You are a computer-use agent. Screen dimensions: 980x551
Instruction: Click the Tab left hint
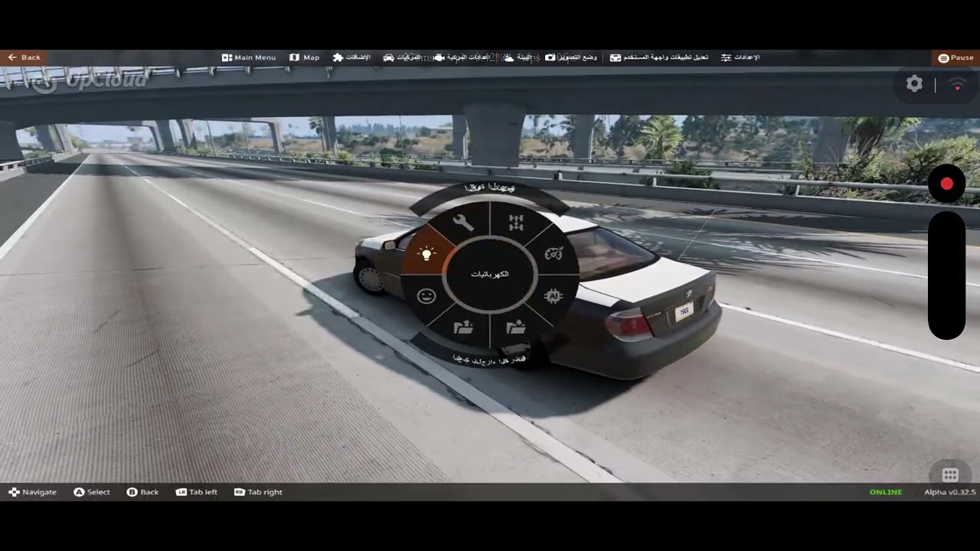[x=197, y=492]
